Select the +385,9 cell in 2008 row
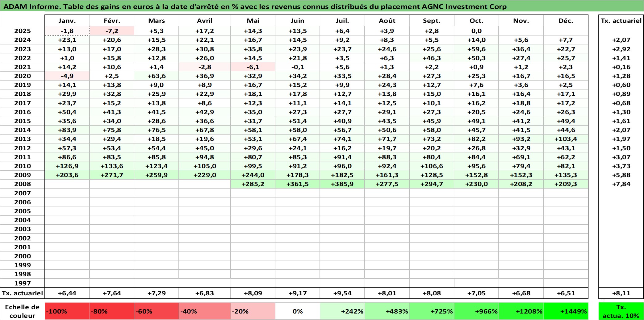Image resolution: width=644 pixels, height=320 pixels. click(342, 184)
